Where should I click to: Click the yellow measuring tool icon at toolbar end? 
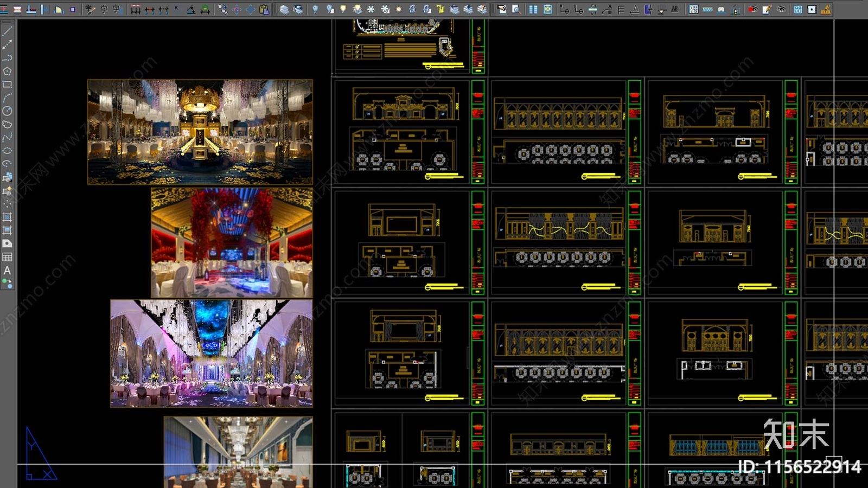click(x=826, y=9)
